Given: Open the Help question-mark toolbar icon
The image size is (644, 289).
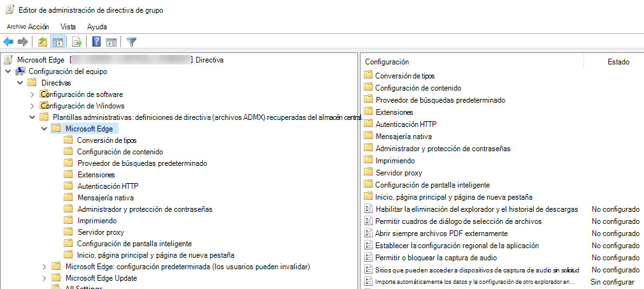Looking at the screenshot, I should (x=97, y=41).
